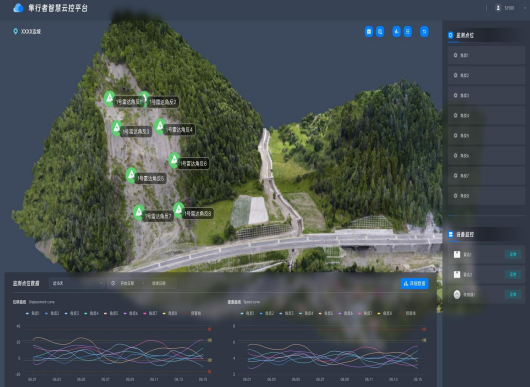Select the green marker for 1号雷达角反7

139,212
